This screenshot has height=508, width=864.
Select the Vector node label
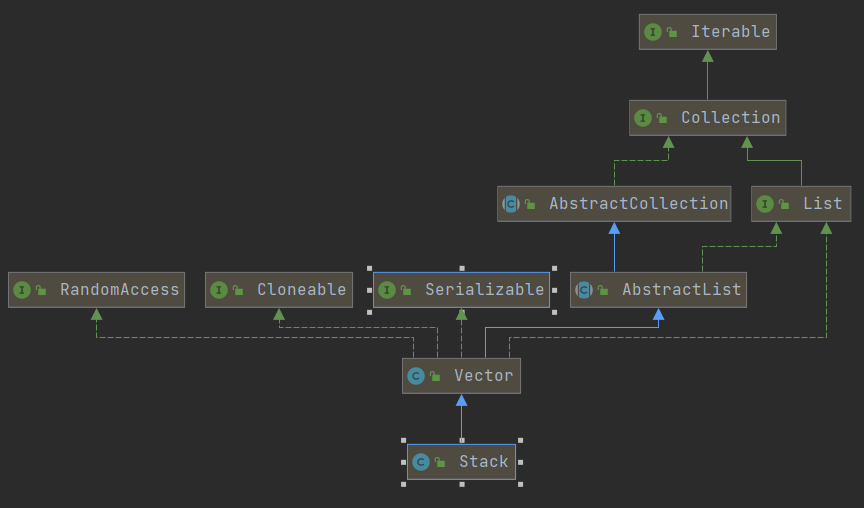tap(483, 376)
